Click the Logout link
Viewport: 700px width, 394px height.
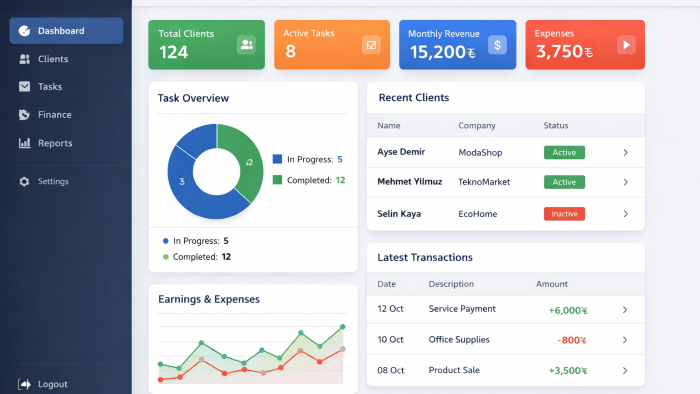pyautogui.click(x=53, y=384)
